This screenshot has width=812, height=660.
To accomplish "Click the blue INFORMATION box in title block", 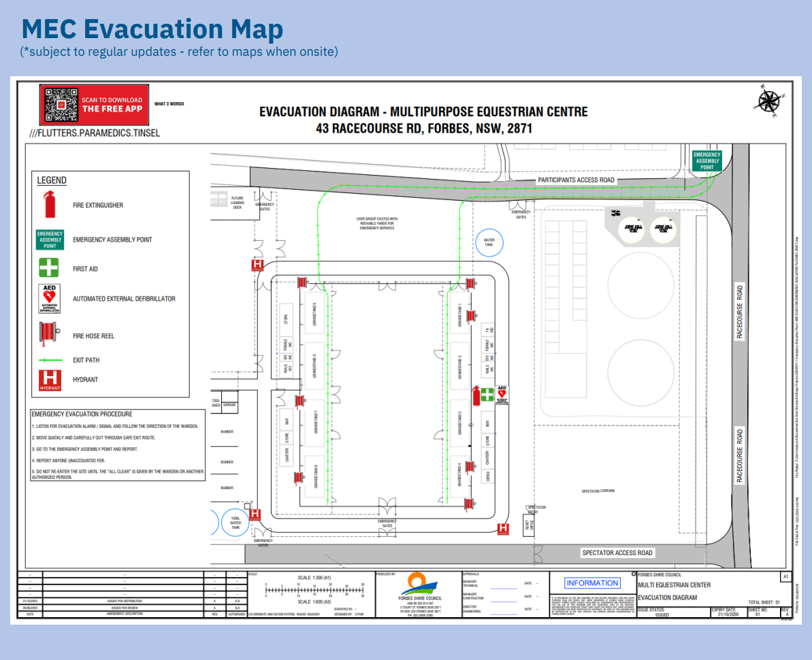I will (x=592, y=583).
